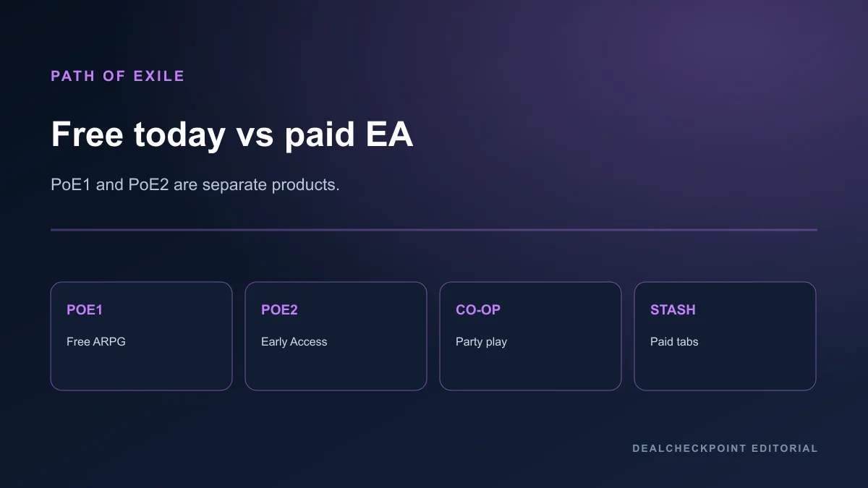Viewport: 868px width, 488px height.
Task: Click blank space beneath Free ARPG in card
Action: click(141, 369)
